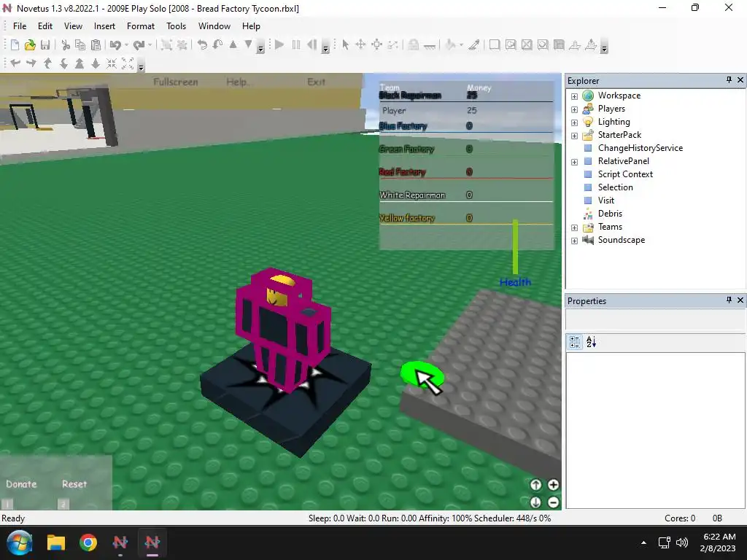Create a new file with the New icon
Screen dimensions: 747x560
click(15, 44)
